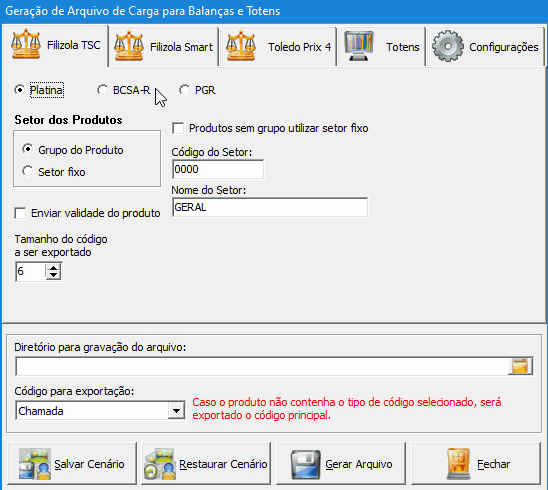Check Produtos sem grupo utilizar setor fixo
Image resolution: width=548 pixels, height=490 pixels.
(x=178, y=128)
